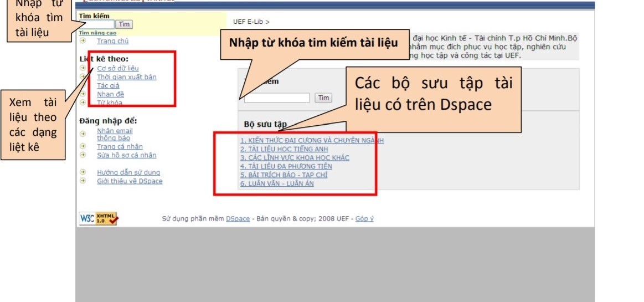Click the bullet icon beside Trang chủ
The width and height of the screenshot is (644, 302).
(83, 41)
